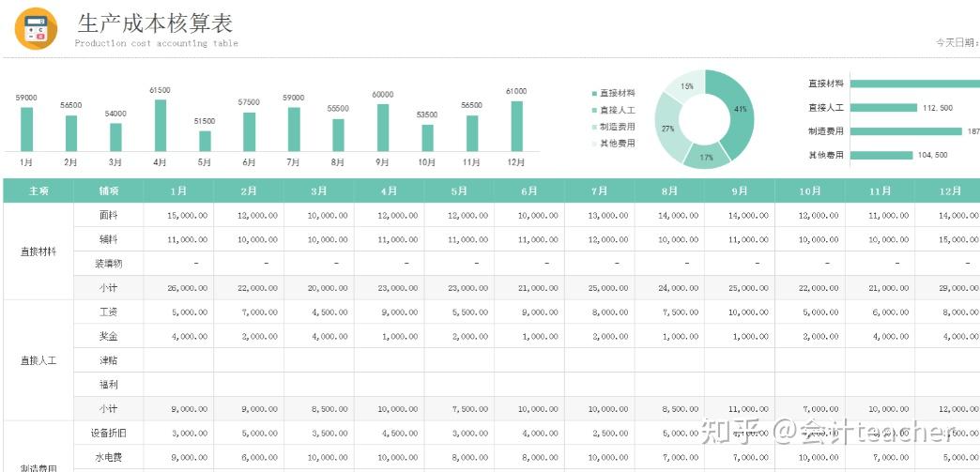Select 水电费 cell for 2月 showing 6,000.00
The image size is (980, 472).
click(249, 457)
